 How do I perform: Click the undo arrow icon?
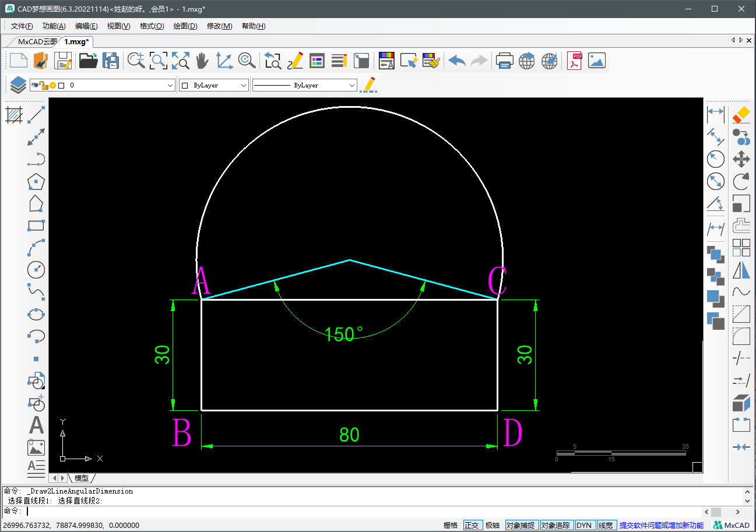(457, 61)
